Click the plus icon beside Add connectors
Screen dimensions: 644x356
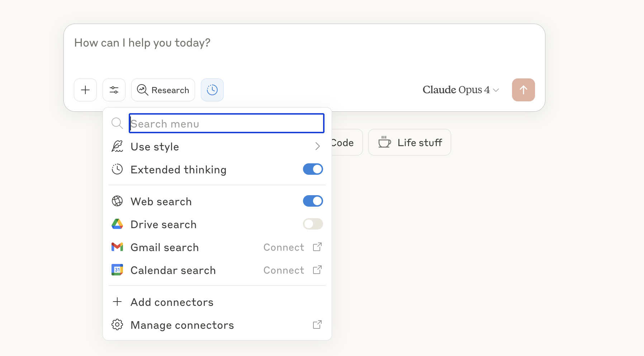click(x=117, y=302)
